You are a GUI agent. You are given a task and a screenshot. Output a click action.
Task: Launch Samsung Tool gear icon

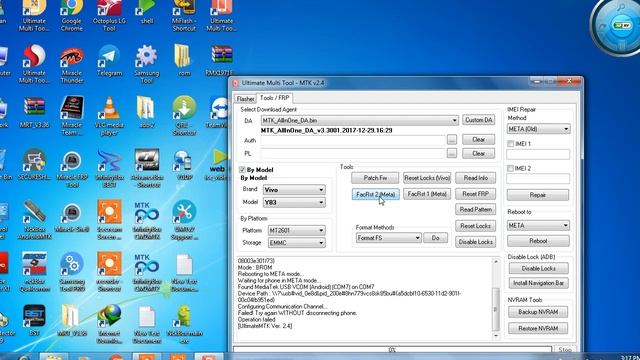click(147, 65)
